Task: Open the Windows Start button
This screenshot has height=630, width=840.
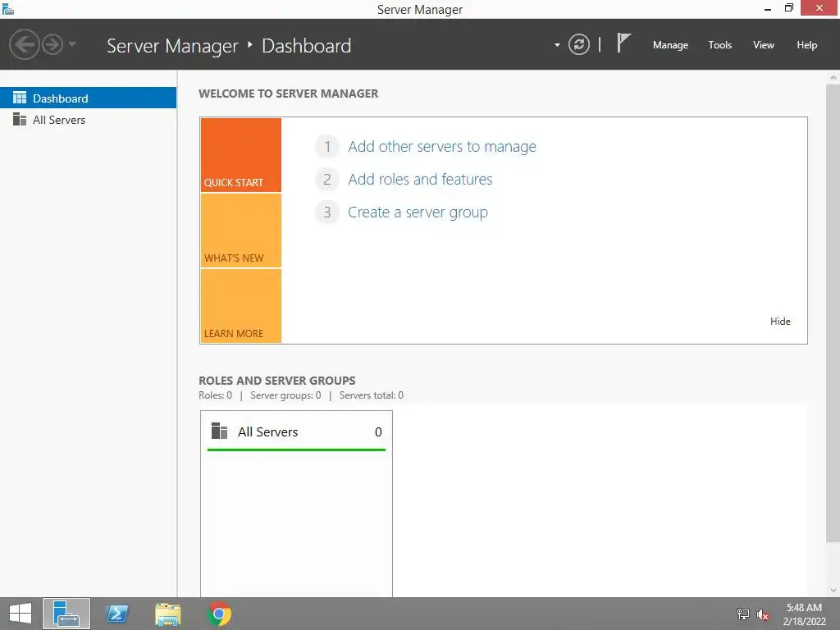Action: [x=21, y=614]
